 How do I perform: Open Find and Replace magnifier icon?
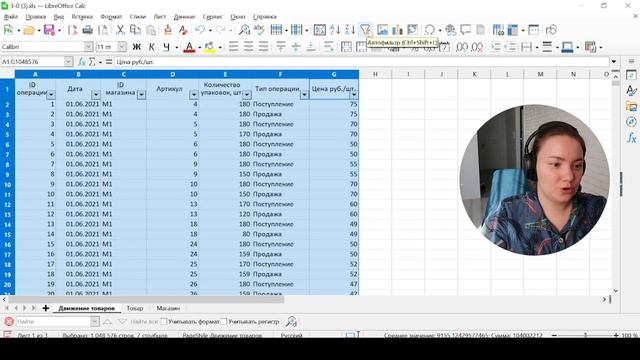point(244,30)
